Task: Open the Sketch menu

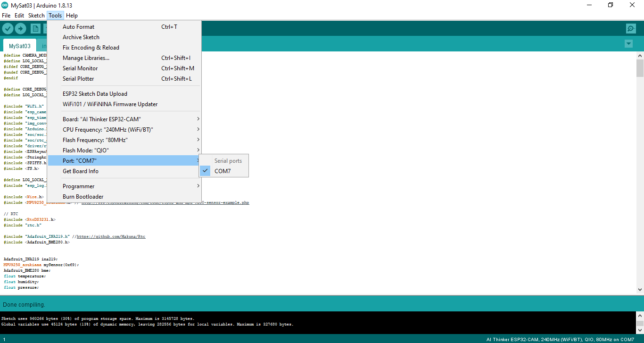Action: click(x=36, y=16)
